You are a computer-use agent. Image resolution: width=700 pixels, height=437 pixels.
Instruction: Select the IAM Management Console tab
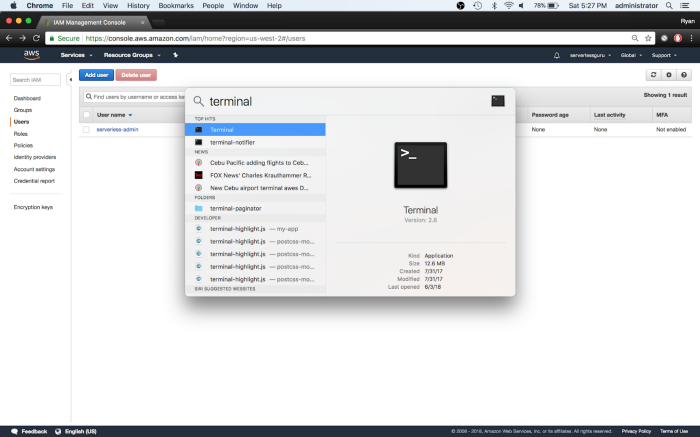[x=94, y=22]
